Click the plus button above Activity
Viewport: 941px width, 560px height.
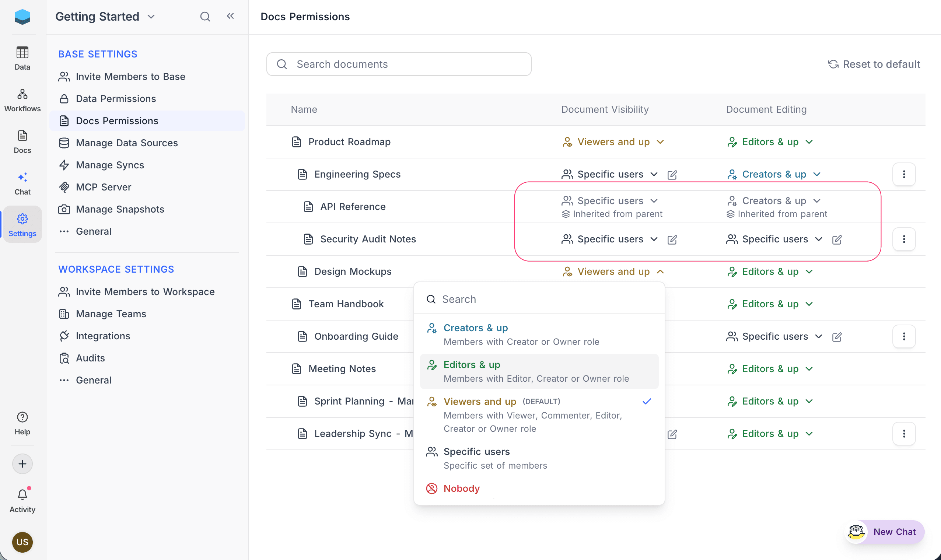(x=22, y=463)
